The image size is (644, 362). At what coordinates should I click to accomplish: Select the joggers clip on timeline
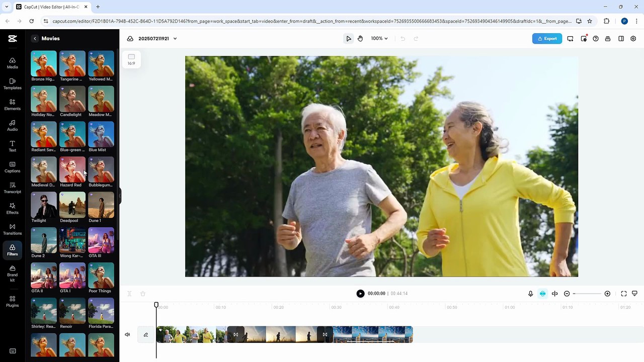tap(191, 335)
